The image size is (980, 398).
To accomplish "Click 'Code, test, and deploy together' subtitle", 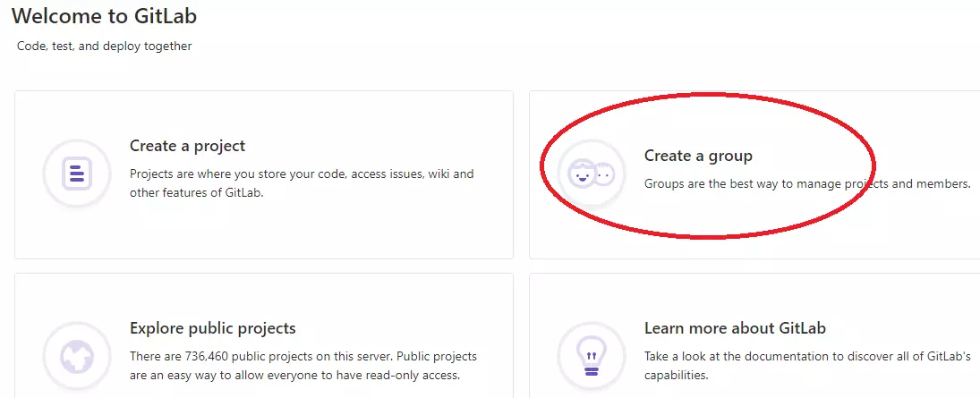I will [105, 47].
